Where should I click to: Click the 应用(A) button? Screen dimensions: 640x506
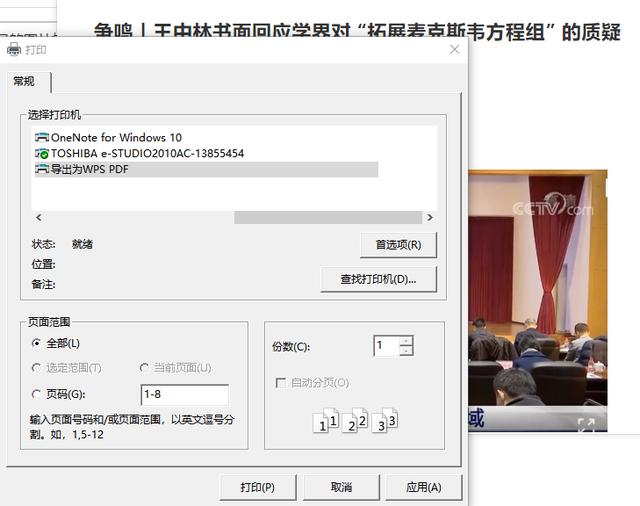[424, 487]
